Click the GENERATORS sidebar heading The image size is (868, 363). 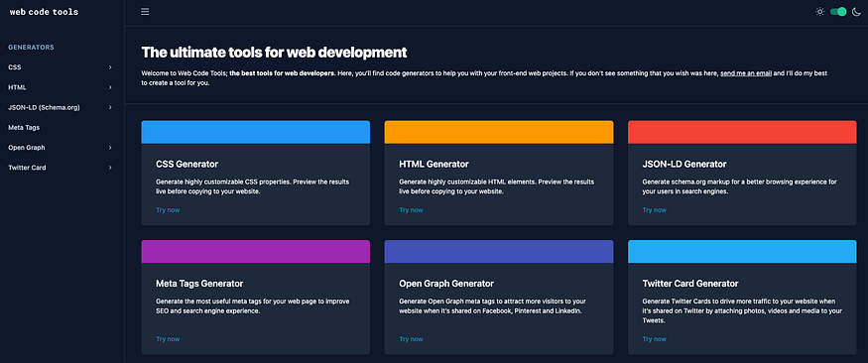point(31,48)
